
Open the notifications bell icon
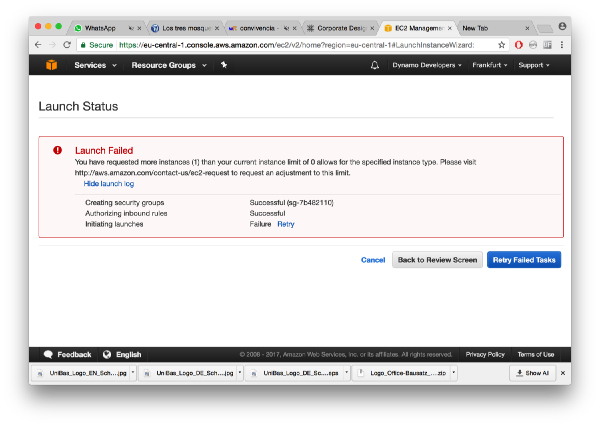pos(375,65)
